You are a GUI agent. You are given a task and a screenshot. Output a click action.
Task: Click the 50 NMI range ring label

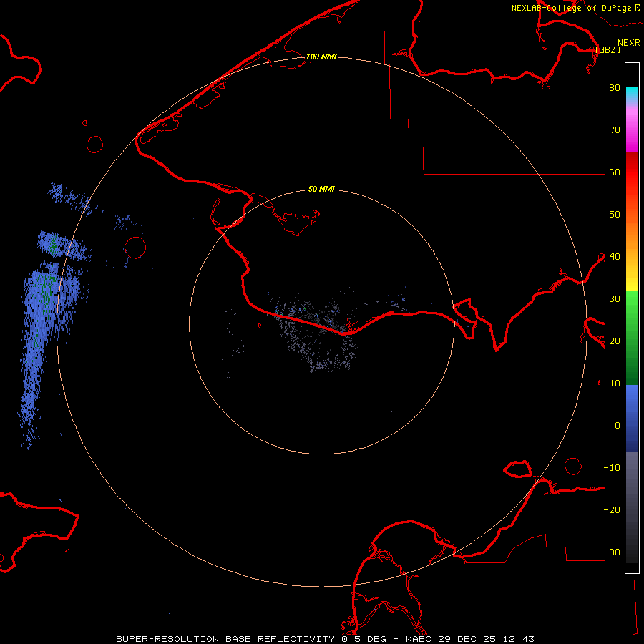click(321, 189)
